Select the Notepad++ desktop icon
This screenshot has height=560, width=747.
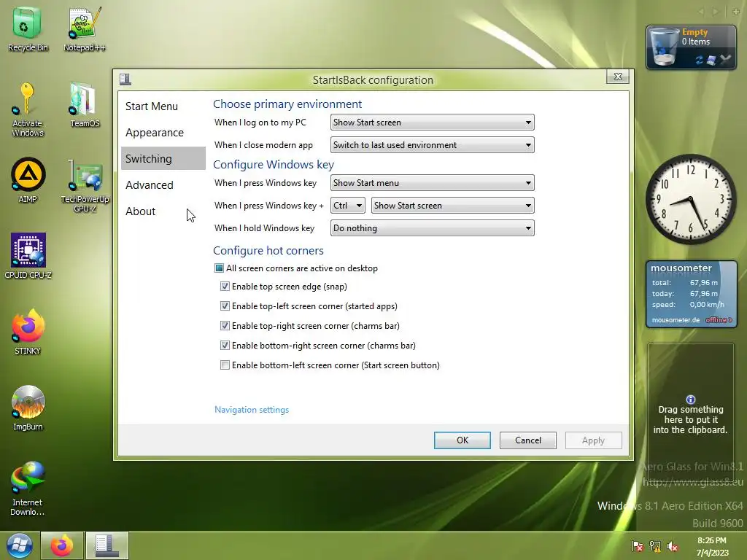tap(85, 28)
